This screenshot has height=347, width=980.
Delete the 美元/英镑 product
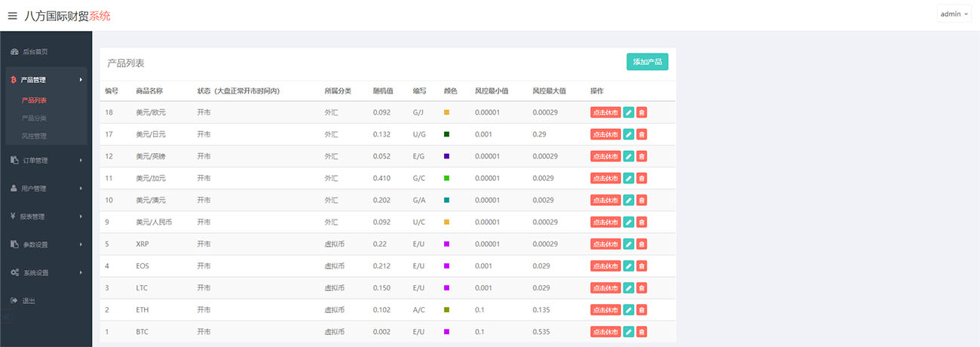coord(642,156)
